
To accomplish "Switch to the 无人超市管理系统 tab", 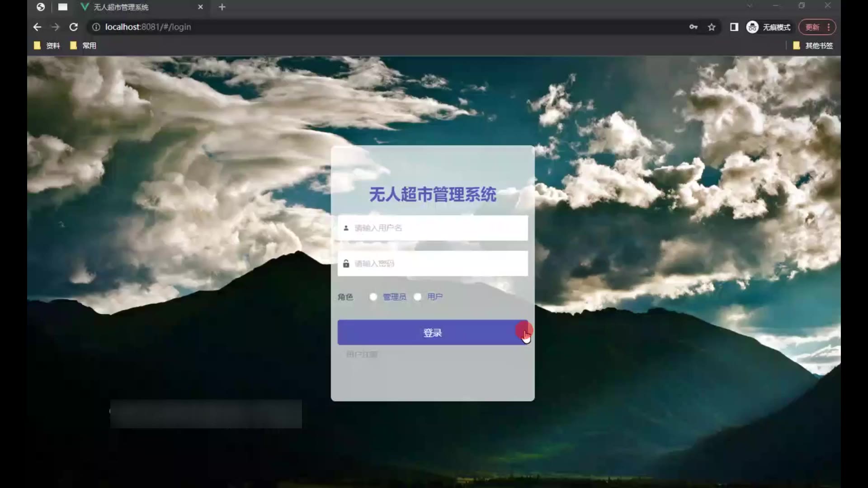I will pos(121,7).
